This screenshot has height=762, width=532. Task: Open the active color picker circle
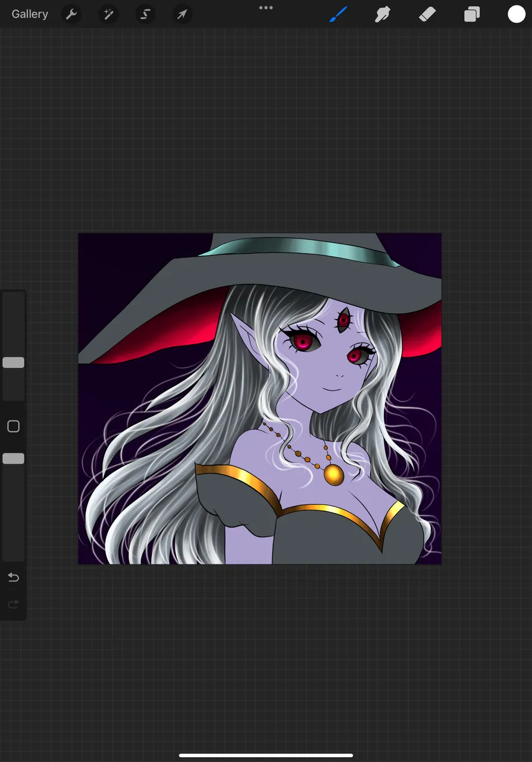(517, 14)
